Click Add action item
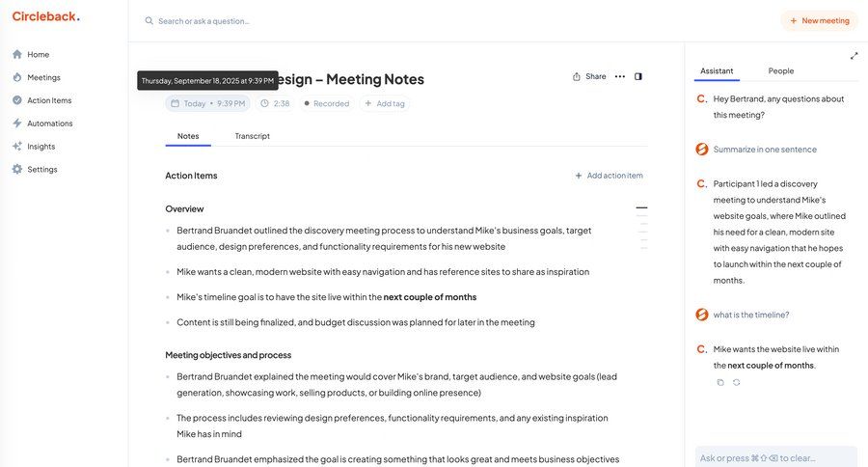The width and height of the screenshot is (868, 467). click(x=609, y=176)
